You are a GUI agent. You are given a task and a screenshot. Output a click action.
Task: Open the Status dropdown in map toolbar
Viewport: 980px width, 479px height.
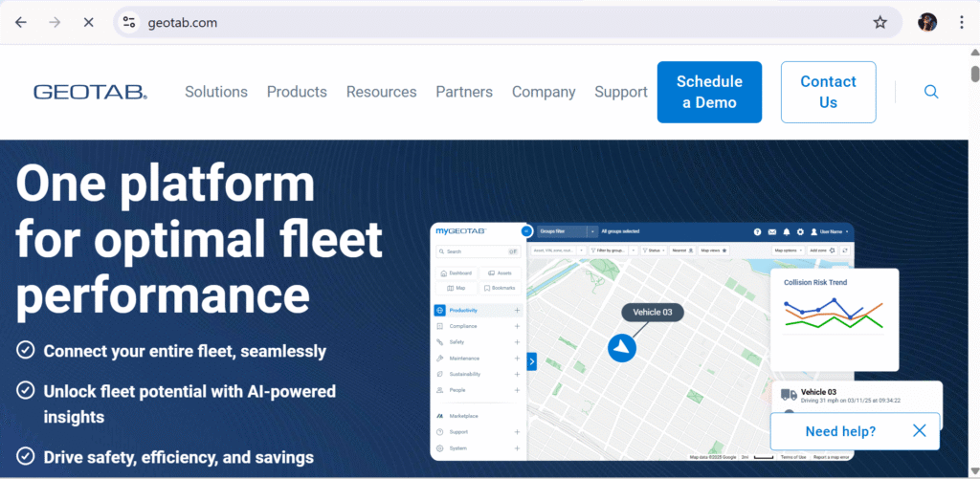tap(654, 250)
